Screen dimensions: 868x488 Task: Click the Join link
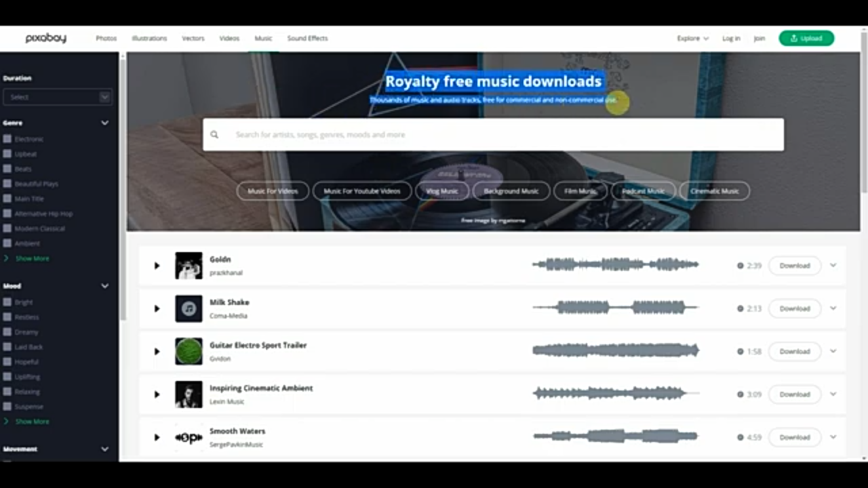pyautogui.click(x=759, y=39)
